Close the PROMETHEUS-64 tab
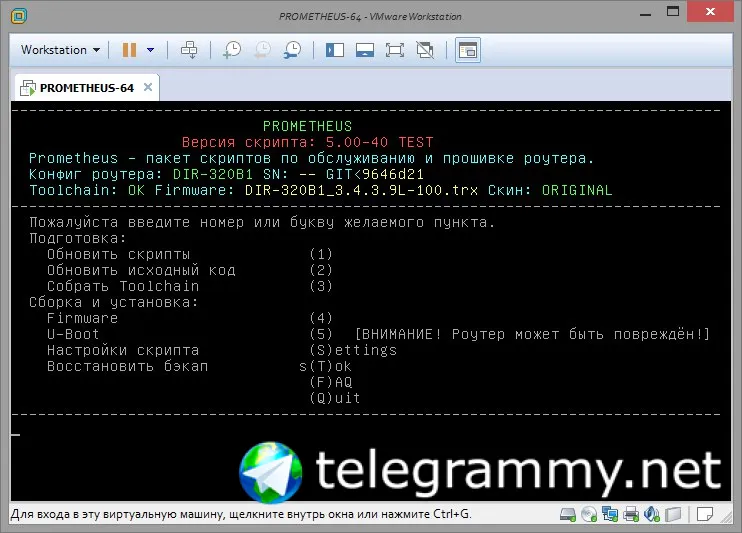Screen dimensions: 742x533 pyautogui.click(x=148, y=87)
